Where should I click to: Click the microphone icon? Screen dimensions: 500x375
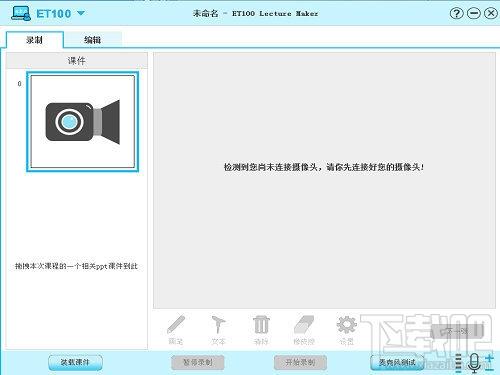coord(474,363)
